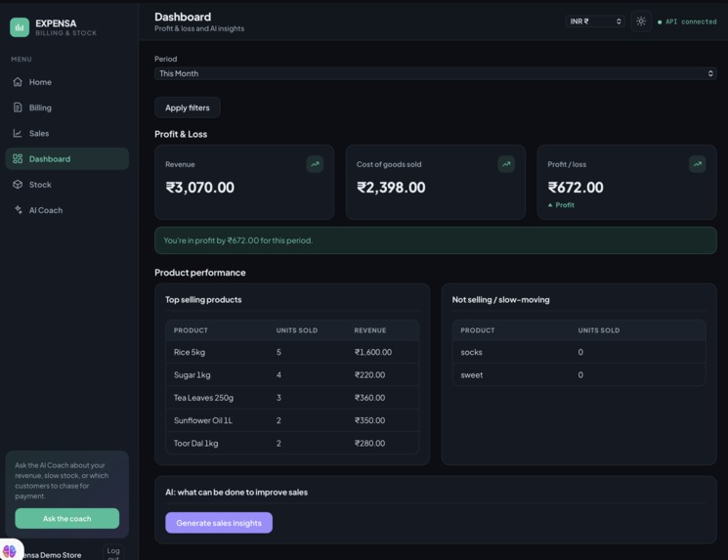Open Sales from the sidebar
The width and height of the screenshot is (728, 560).
pos(66,133)
